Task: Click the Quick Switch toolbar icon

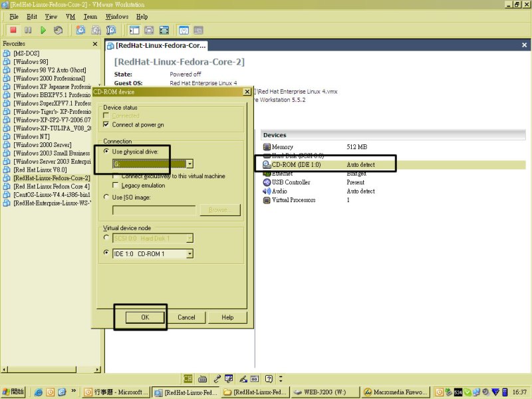Action: pos(164,30)
